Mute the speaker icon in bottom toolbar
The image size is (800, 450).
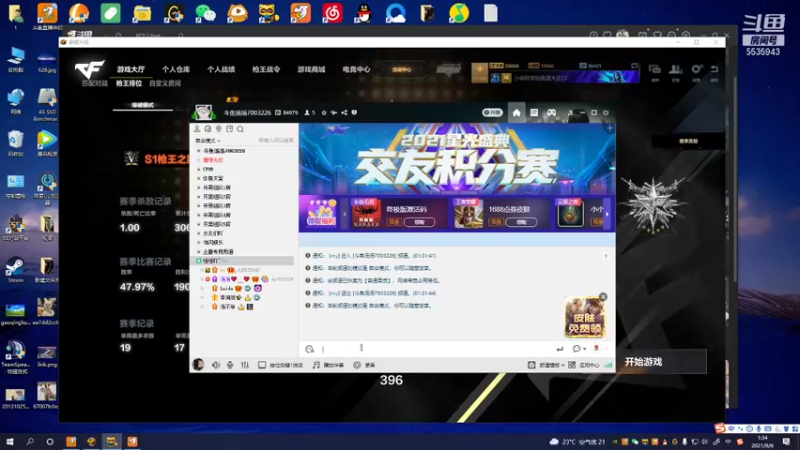(x=216, y=365)
